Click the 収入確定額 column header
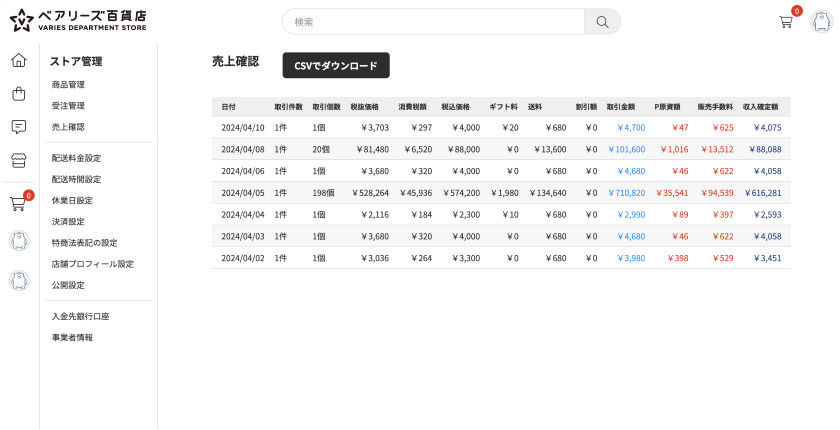This screenshot has height=430, width=840. click(760, 107)
